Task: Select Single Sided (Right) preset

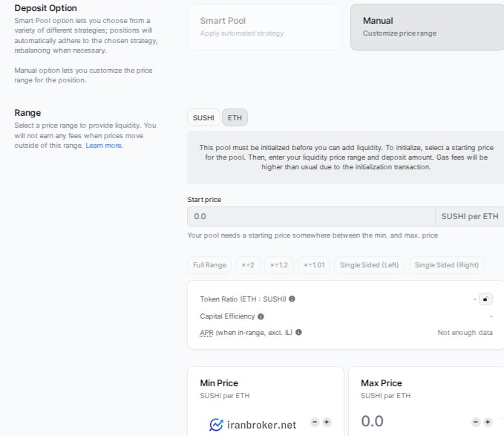Action: tap(446, 265)
